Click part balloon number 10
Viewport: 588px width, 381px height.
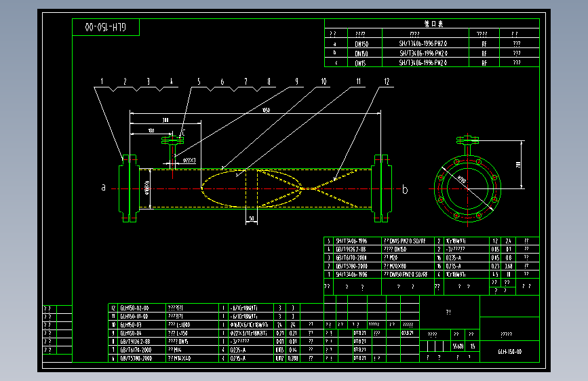point(324,81)
